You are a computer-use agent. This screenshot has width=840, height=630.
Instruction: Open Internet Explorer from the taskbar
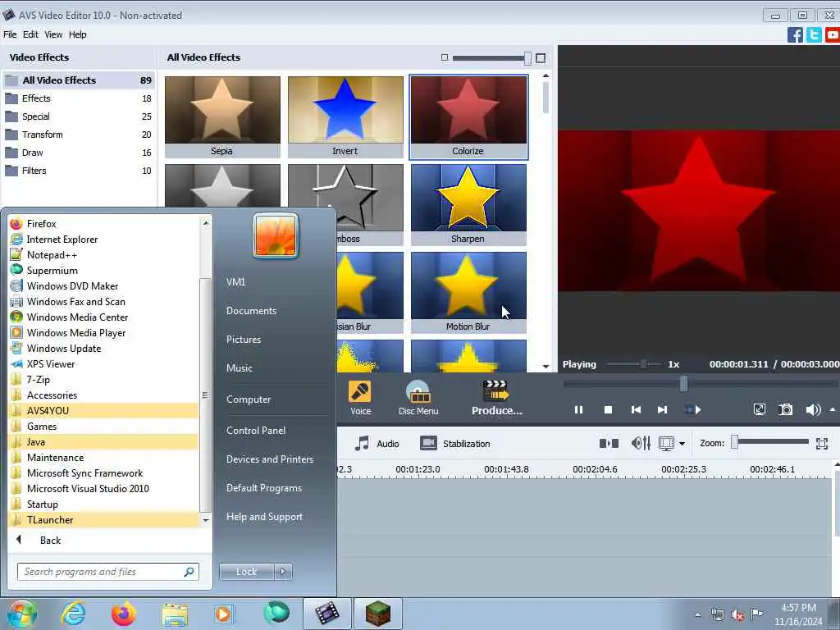click(x=73, y=614)
